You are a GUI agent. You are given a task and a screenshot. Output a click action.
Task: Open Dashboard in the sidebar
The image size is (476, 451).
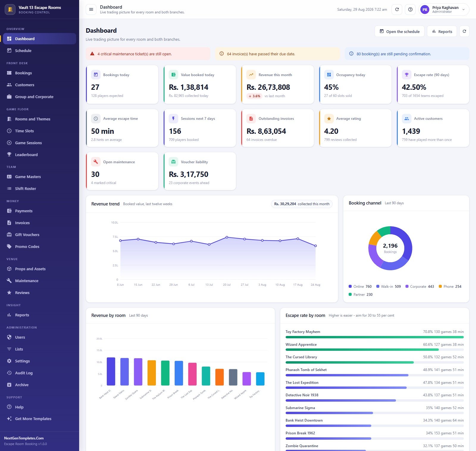coord(40,39)
